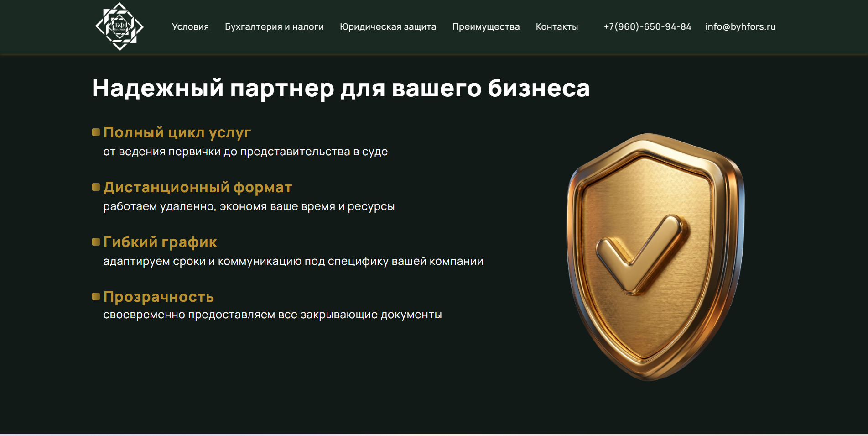Call the phone number +7(960)-650-94-84
The image size is (868, 436).
point(647,26)
